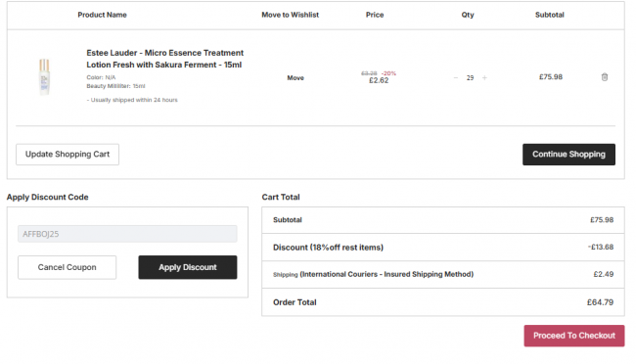
Task: Select the Price column header
Action: pos(375,15)
